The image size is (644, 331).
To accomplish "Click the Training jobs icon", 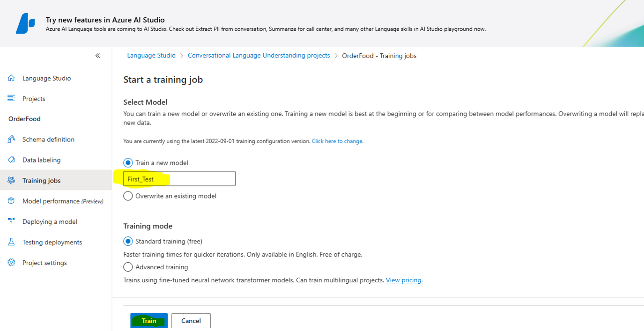I will pos(12,180).
